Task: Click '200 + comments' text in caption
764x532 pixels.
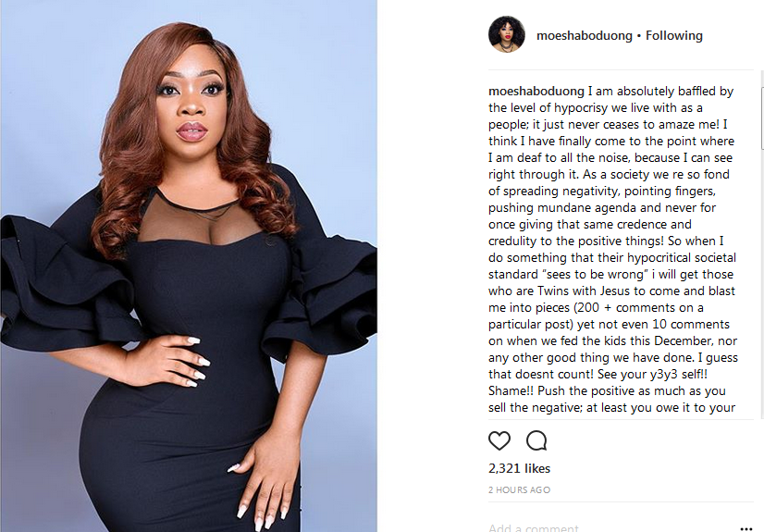Action: 624,308
